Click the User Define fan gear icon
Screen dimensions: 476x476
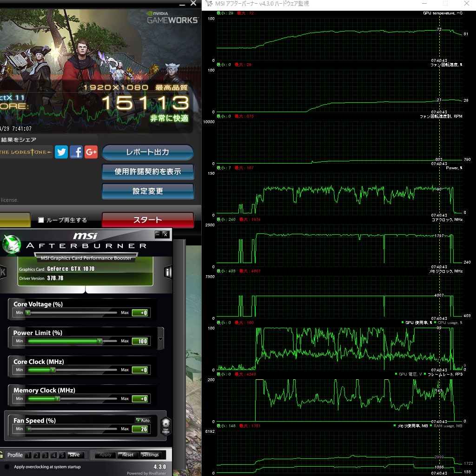(x=166, y=426)
